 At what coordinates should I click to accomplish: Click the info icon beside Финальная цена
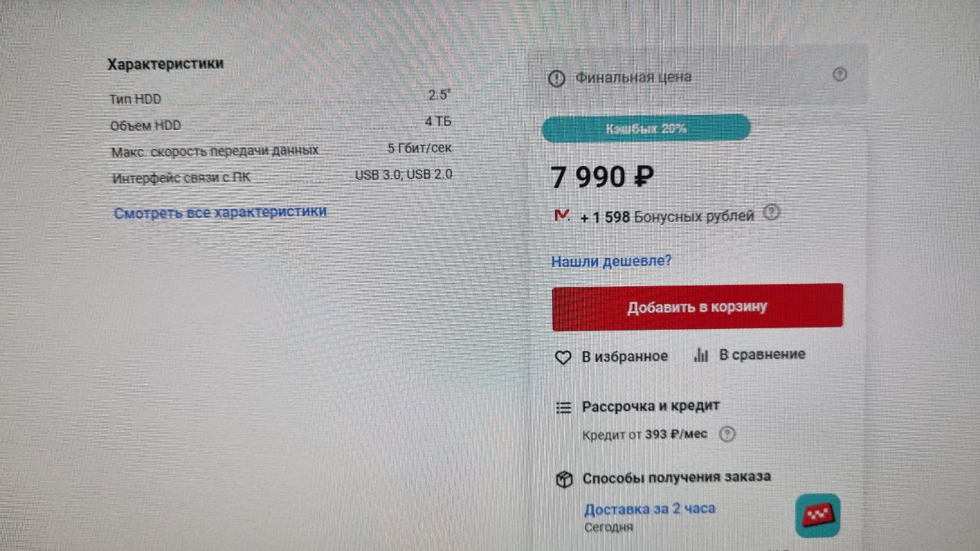(557, 79)
